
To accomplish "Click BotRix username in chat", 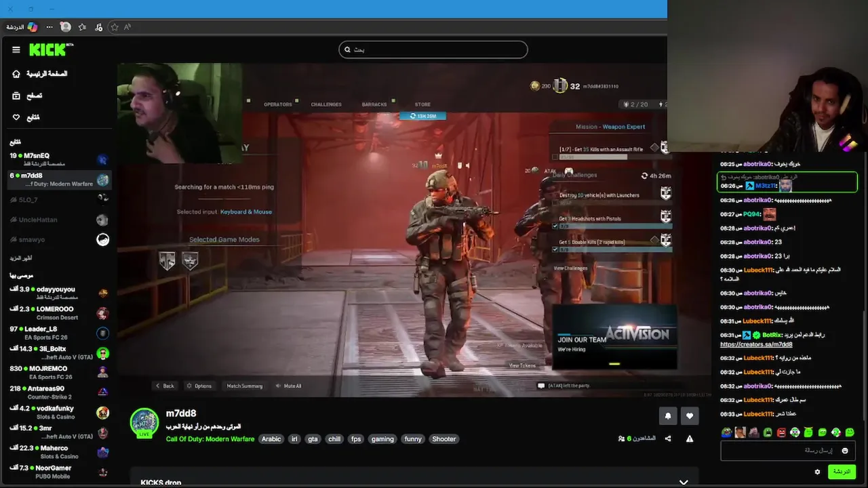I will 772,335.
